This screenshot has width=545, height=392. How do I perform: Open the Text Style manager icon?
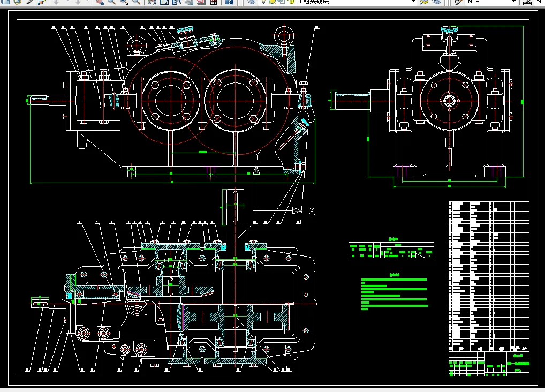[x=458, y=2]
